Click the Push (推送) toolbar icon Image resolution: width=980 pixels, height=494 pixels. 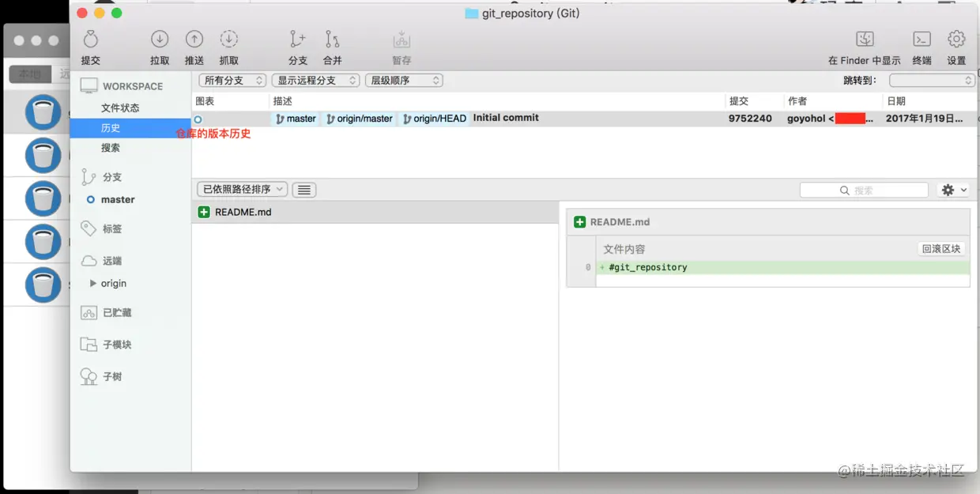pyautogui.click(x=194, y=39)
